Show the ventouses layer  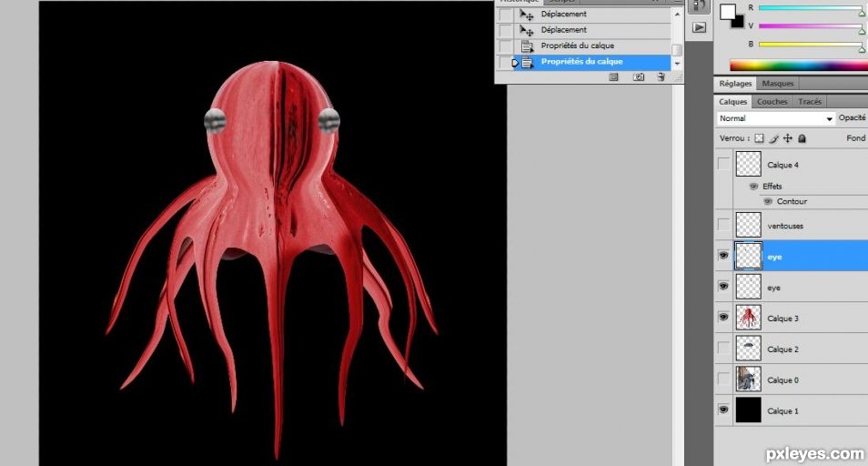pos(723,225)
